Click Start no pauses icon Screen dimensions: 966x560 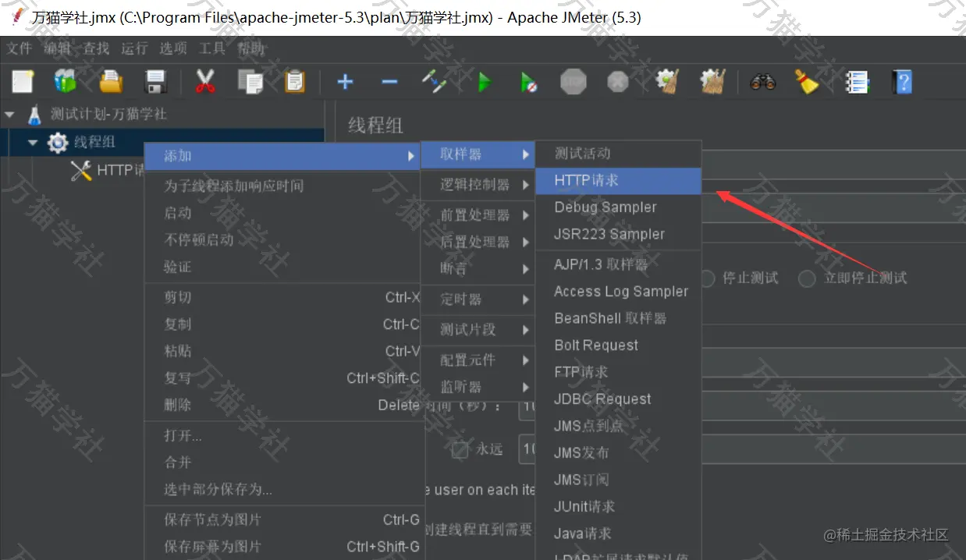click(529, 82)
